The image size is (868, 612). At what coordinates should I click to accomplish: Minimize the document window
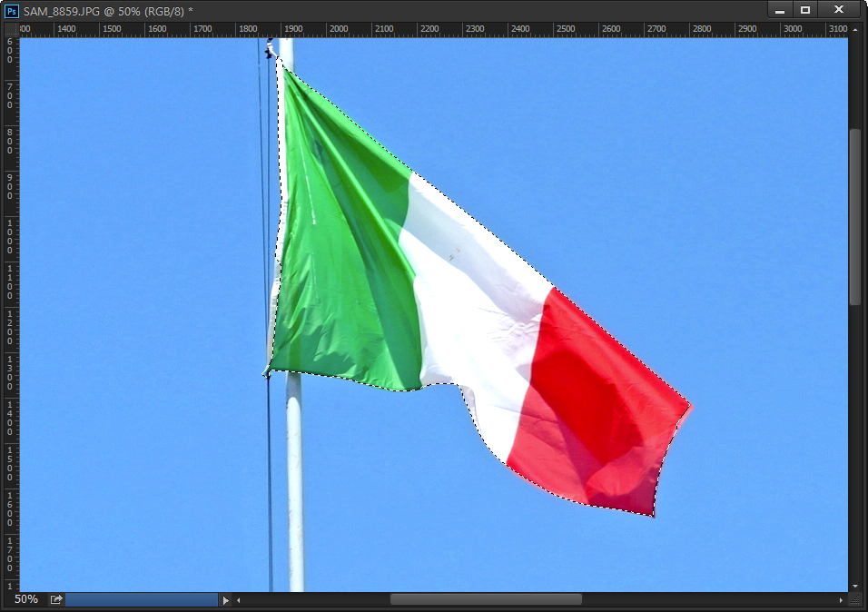(780, 10)
